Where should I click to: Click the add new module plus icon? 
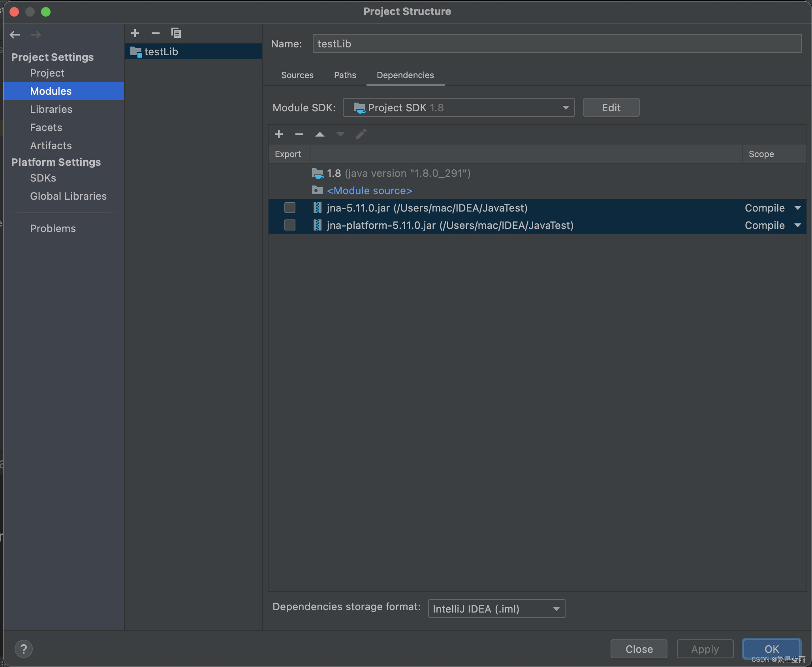[x=134, y=32]
